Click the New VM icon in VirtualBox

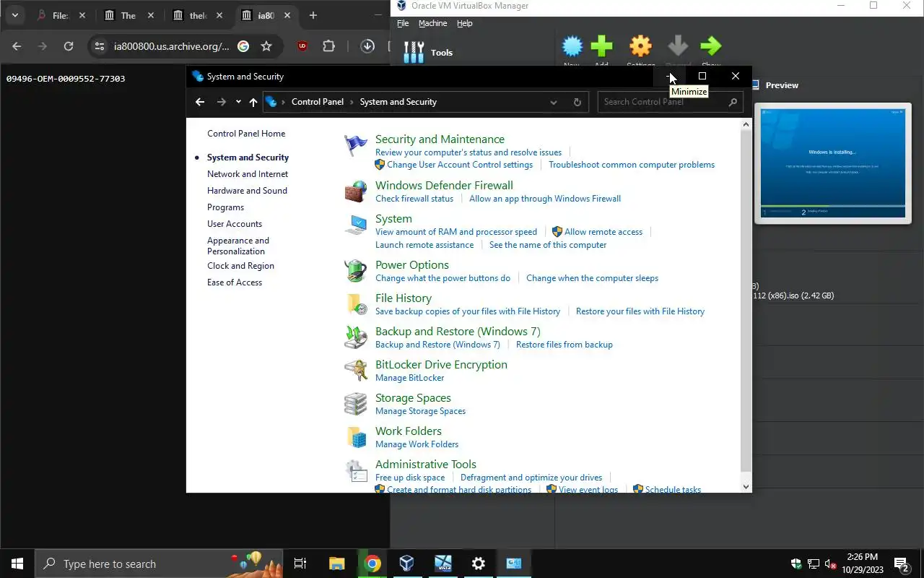pos(572,47)
